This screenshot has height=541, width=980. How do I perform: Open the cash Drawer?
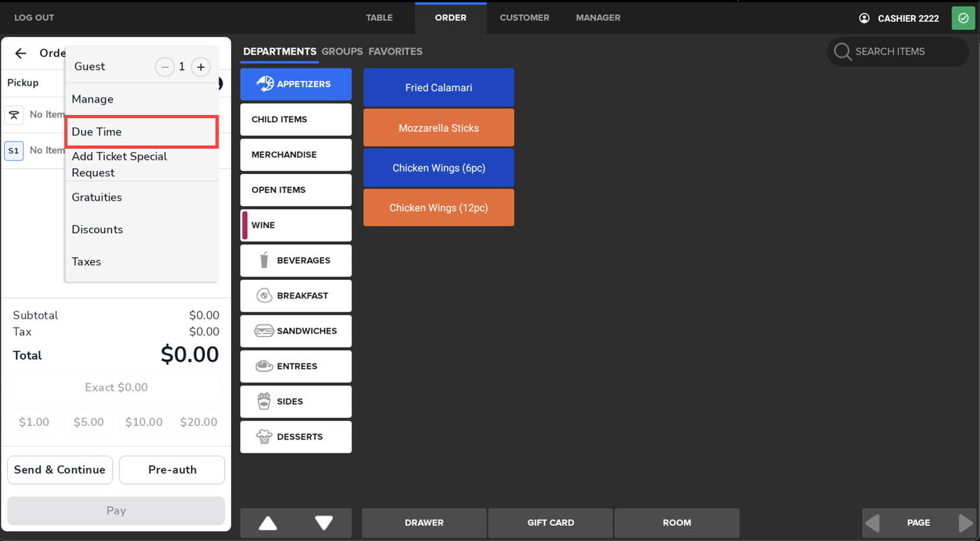pyautogui.click(x=424, y=523)
